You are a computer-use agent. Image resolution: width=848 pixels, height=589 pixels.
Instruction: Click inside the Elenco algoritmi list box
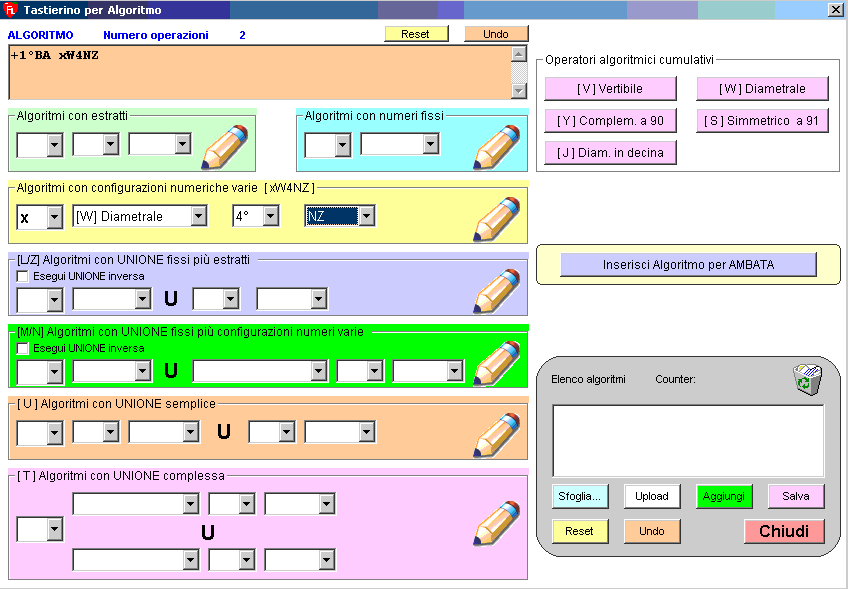click(x=688, y=440)
